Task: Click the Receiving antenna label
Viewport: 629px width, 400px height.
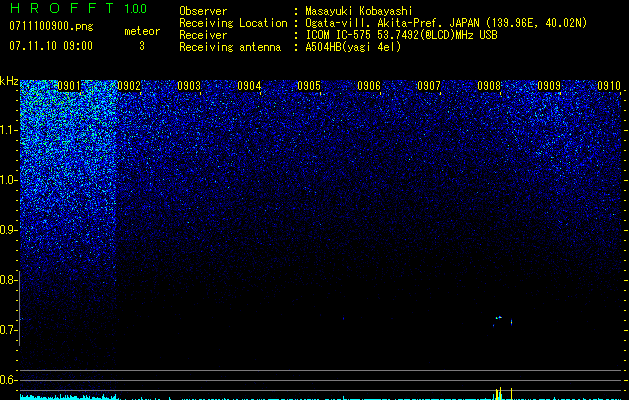Action: [x=230, y=47]
